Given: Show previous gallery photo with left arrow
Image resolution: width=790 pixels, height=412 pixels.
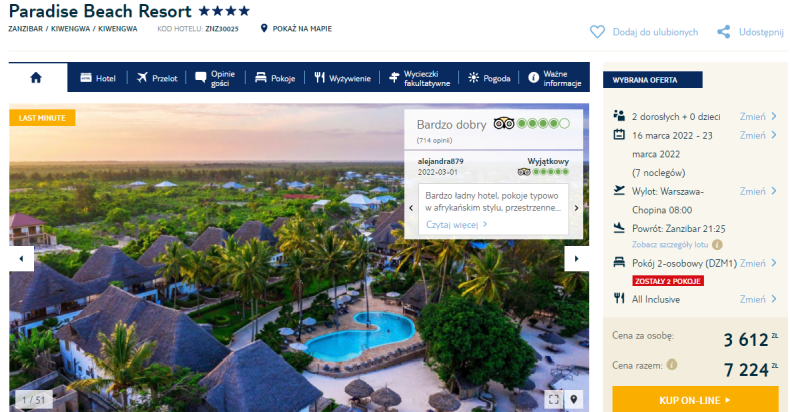Looking at the screenshot, I should click(x=21, y=258).
